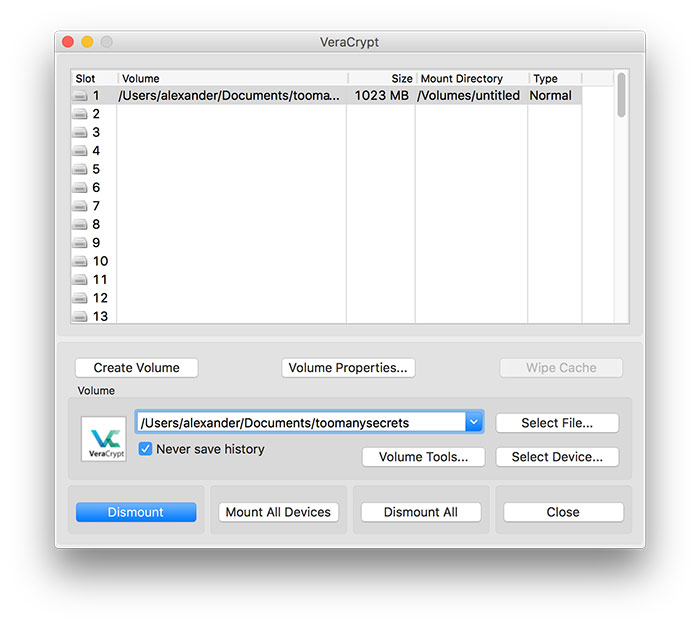This screenshot has width=700, height=626.
Task: Select slot number 12 label
Action: tap(100, 298)
